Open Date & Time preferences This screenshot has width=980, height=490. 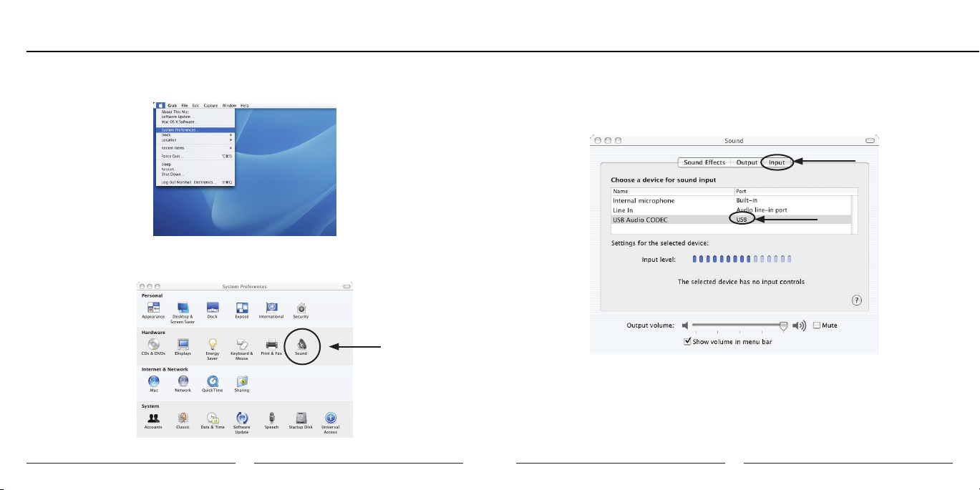click(212, 420)
